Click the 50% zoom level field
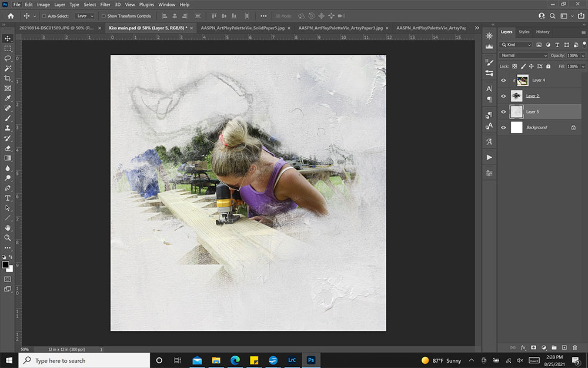 pos(25,349)
